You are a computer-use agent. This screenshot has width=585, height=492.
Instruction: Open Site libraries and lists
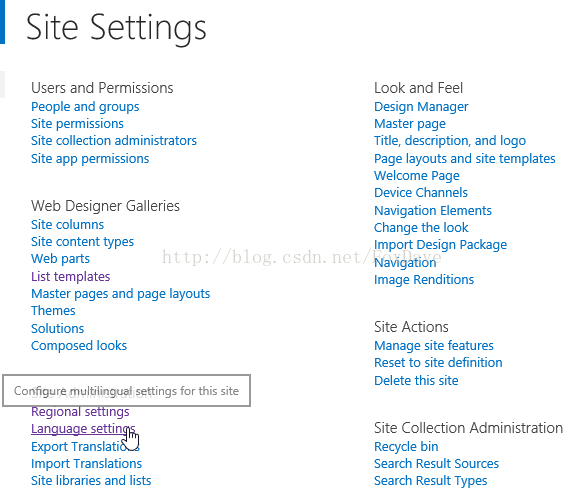(x=91, y=481)
